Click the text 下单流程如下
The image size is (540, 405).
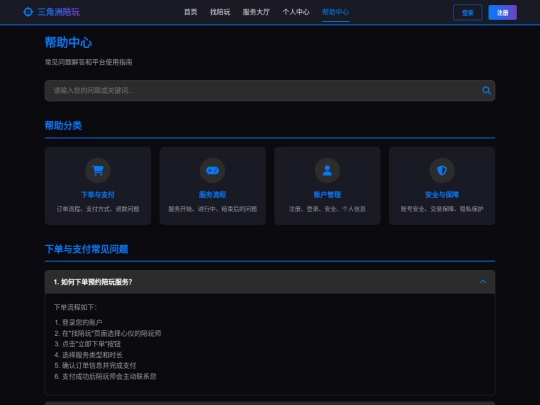(x=75, y=307)
